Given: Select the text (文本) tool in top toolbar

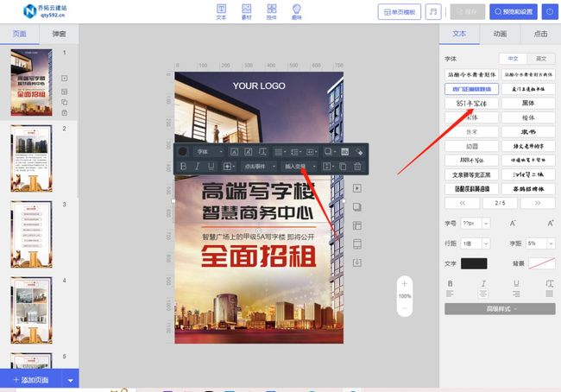Looking at the screenshot, I should click(221, 12).
